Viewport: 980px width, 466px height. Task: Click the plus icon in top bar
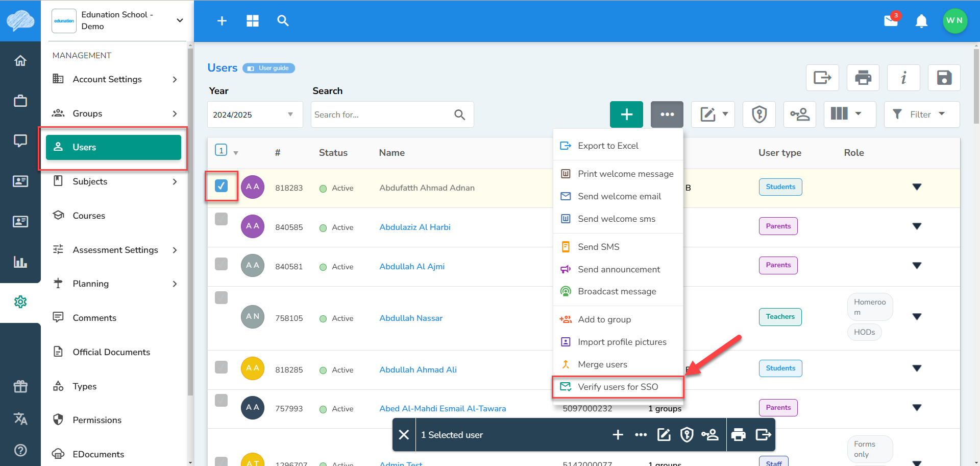point(222,21)
